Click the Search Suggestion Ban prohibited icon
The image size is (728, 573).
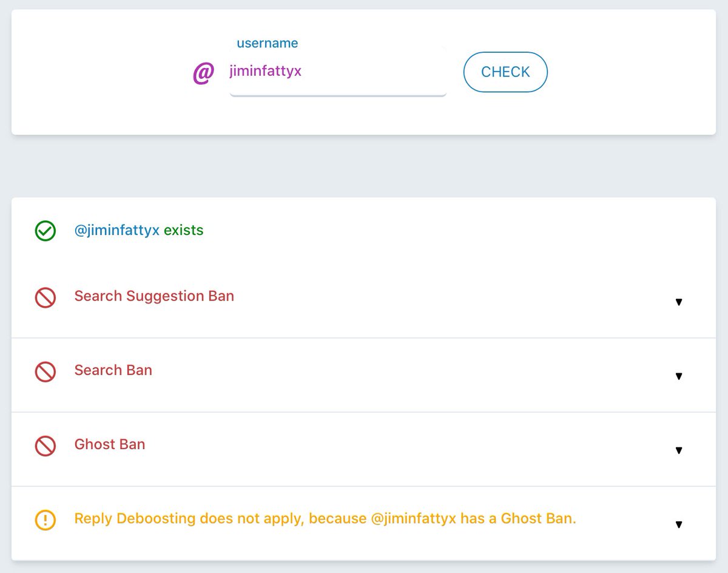pos(45,297)
